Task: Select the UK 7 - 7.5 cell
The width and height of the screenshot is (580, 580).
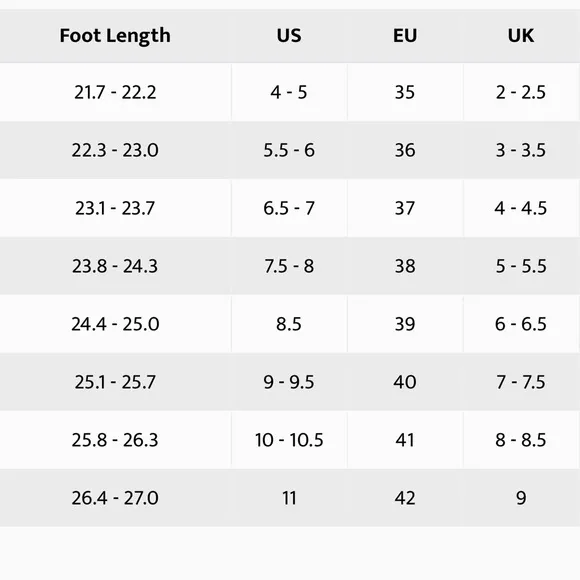Action: [x=521, y=382]
